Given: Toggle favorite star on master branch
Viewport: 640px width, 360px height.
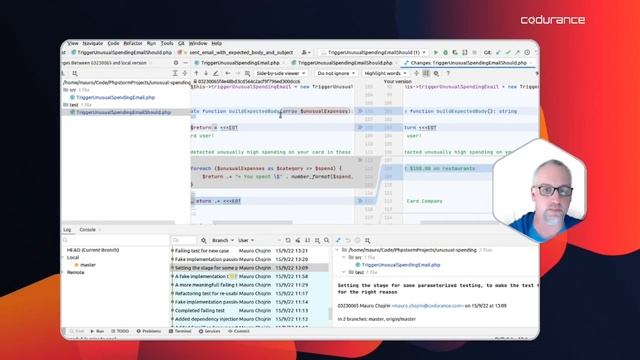Looking at the screenshot, I should pyautogui.click(x=76, y=265).
